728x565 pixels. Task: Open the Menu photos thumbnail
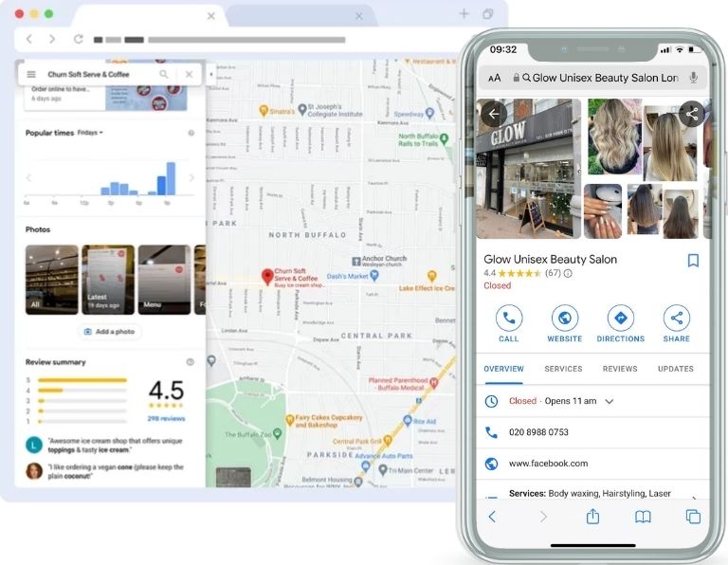pos(164,280)
